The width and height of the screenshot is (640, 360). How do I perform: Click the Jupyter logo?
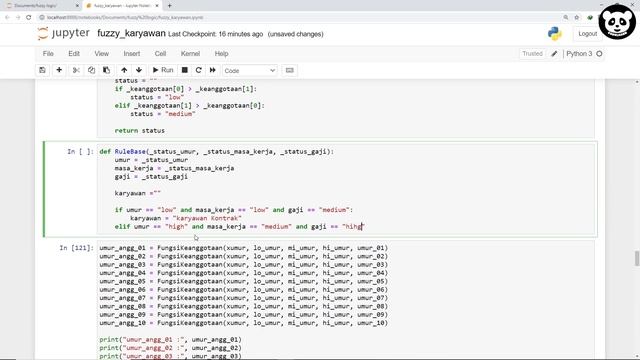point(63,33)
